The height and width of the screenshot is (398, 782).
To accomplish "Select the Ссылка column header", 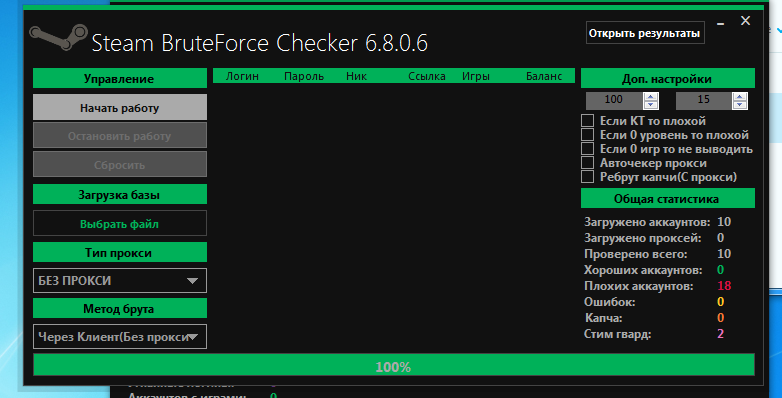I will tap(426, 76).
